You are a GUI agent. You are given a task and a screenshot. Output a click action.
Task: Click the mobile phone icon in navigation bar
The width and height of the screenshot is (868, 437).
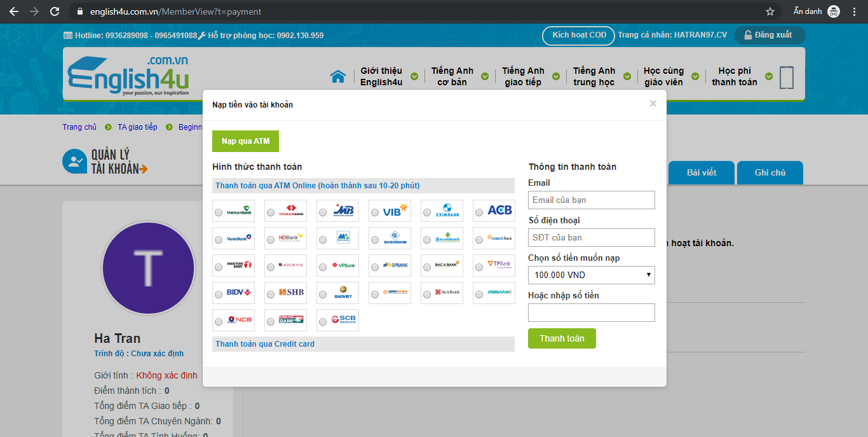coord(787,77)
